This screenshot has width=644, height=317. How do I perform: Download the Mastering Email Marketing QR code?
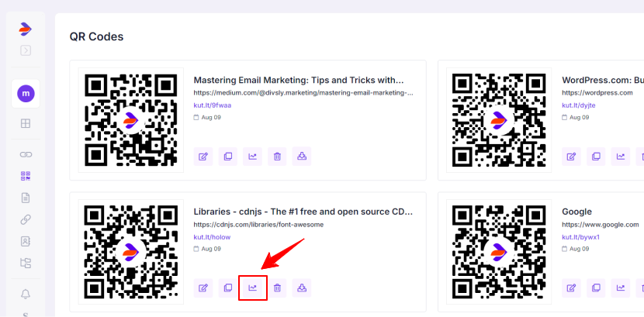tap(302, 157)
